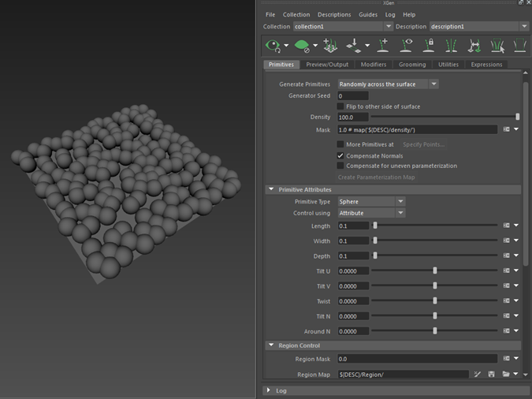Click the Twist slider handle
The width and height of the screenshot is (532, 399).
tap(435, 301)
